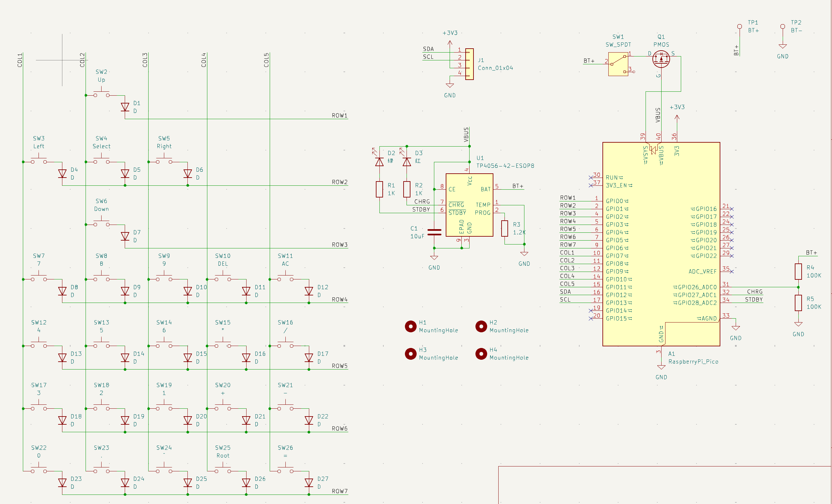Click the ROW4 net label on keypad matrix

click(339, 299)
